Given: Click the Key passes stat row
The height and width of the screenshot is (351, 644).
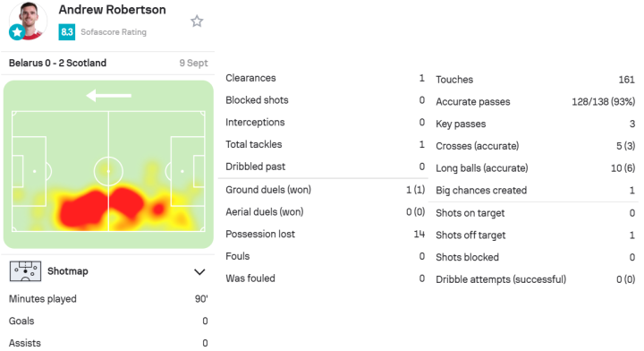Looking at the screenshot, I should [x=535, y=124].
